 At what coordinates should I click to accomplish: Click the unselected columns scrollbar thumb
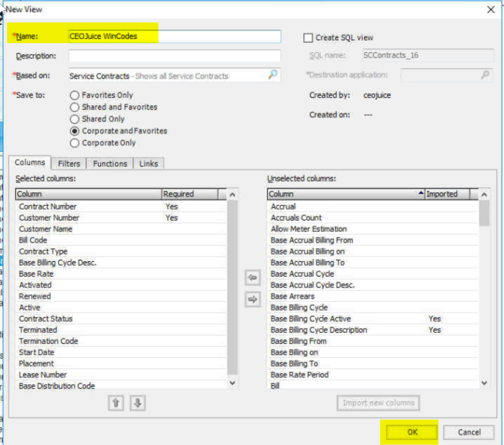pos(484,213)
